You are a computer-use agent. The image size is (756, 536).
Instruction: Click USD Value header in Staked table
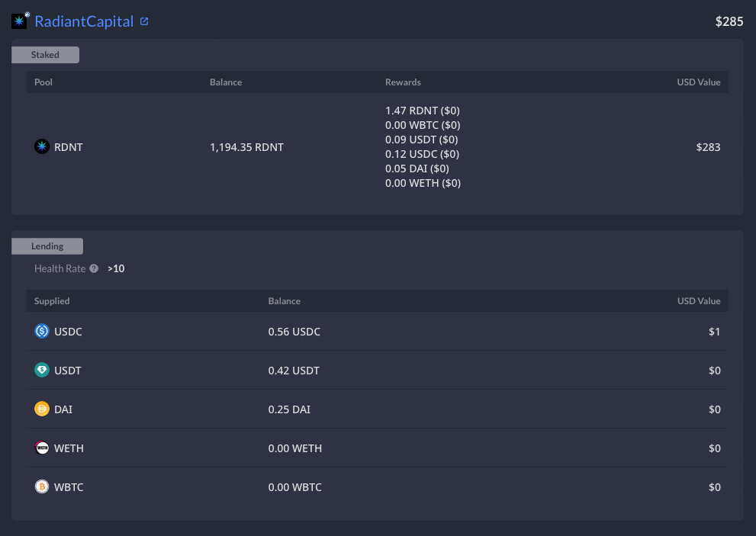pos(699,82)
